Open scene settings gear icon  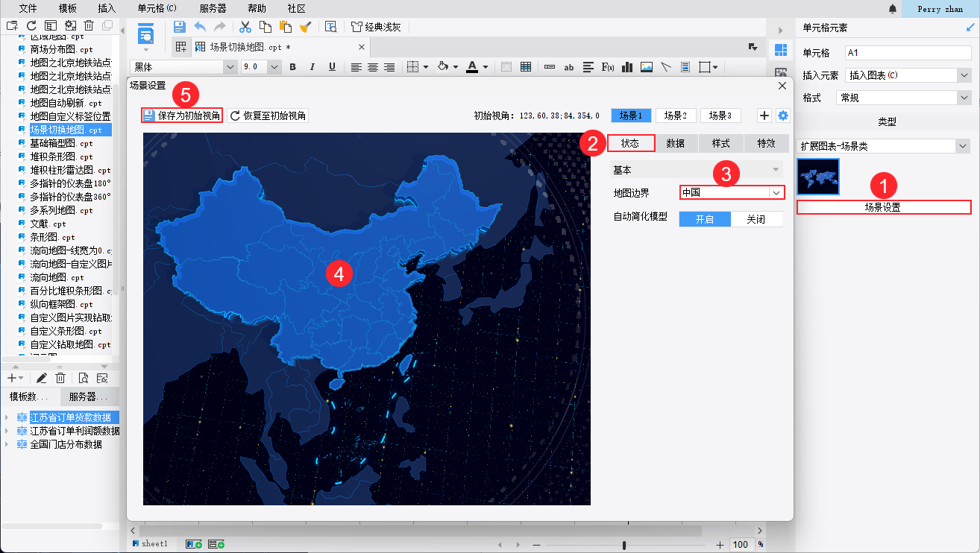click(782, 116)
